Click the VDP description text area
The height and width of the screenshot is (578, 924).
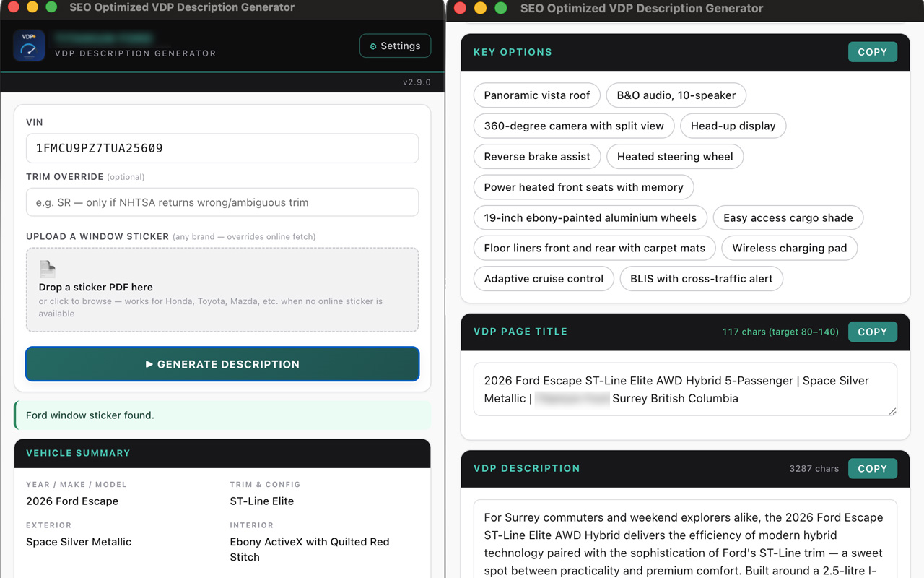click(x=685, y=539)
